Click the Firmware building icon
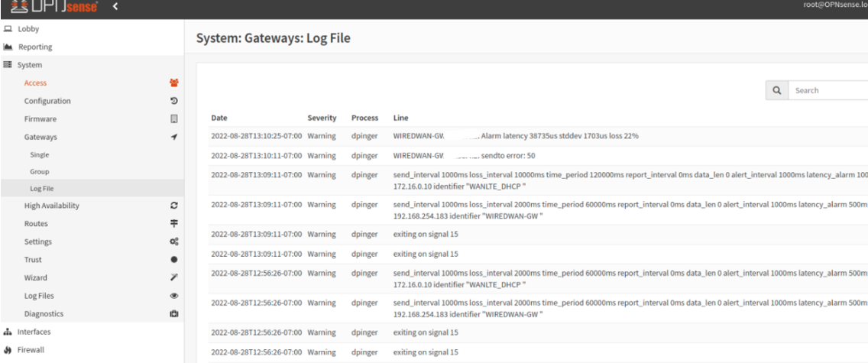 173,119
